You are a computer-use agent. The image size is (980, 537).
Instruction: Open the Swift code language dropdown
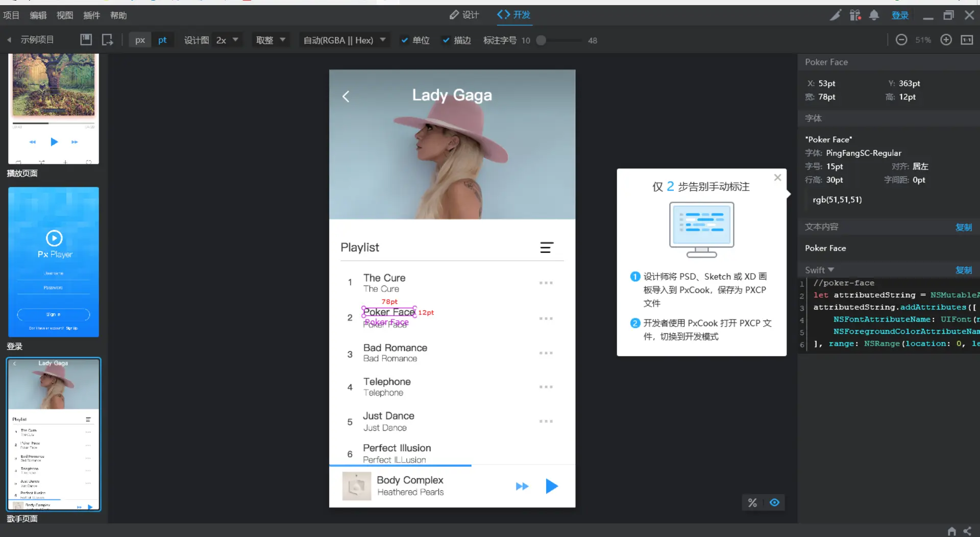click(819, 270)
